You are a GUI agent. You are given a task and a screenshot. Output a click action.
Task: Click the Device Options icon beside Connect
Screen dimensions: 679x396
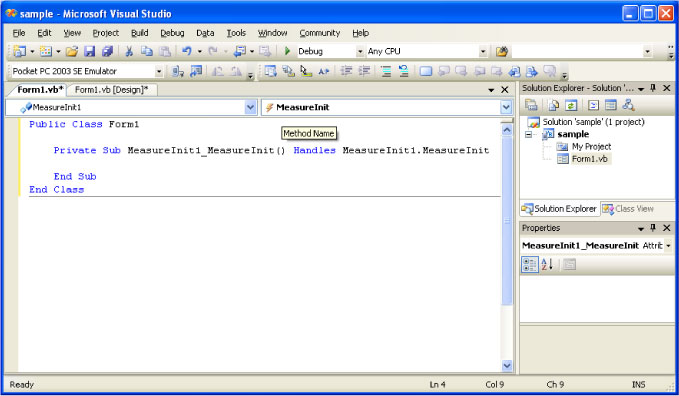196,71
